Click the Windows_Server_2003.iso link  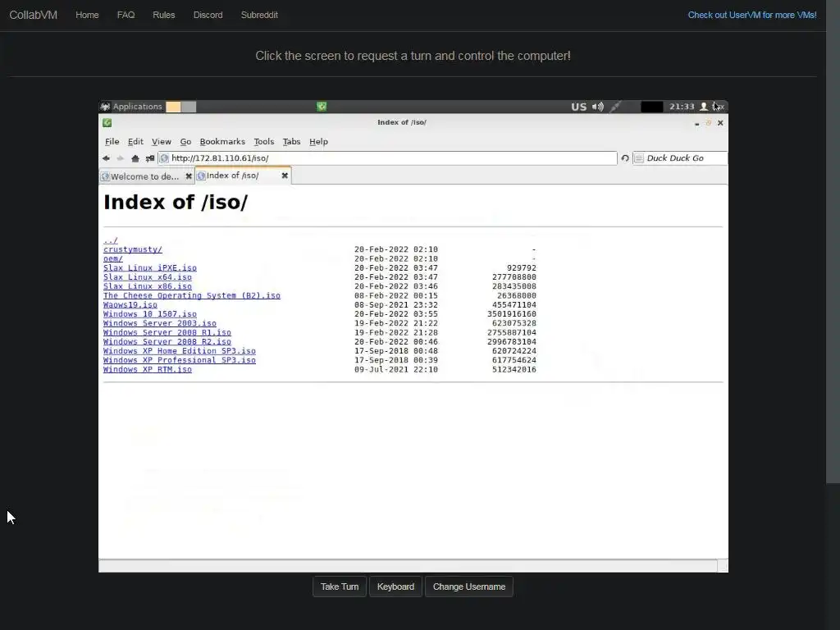(x=160, y=323)
